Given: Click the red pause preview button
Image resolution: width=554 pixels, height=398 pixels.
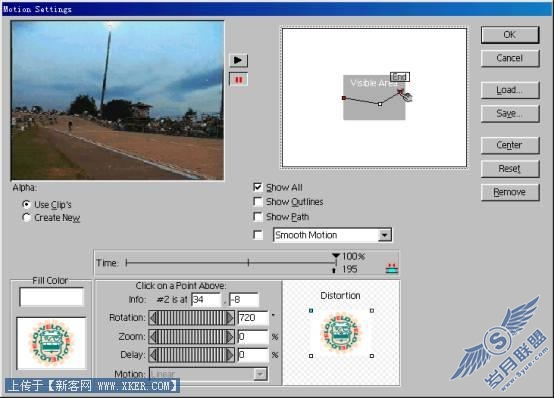Looking at the screenshot, I should 238,80.
